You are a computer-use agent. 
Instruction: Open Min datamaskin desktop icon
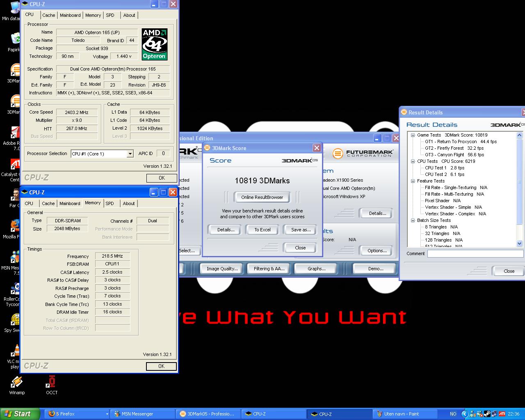[11, 11]
